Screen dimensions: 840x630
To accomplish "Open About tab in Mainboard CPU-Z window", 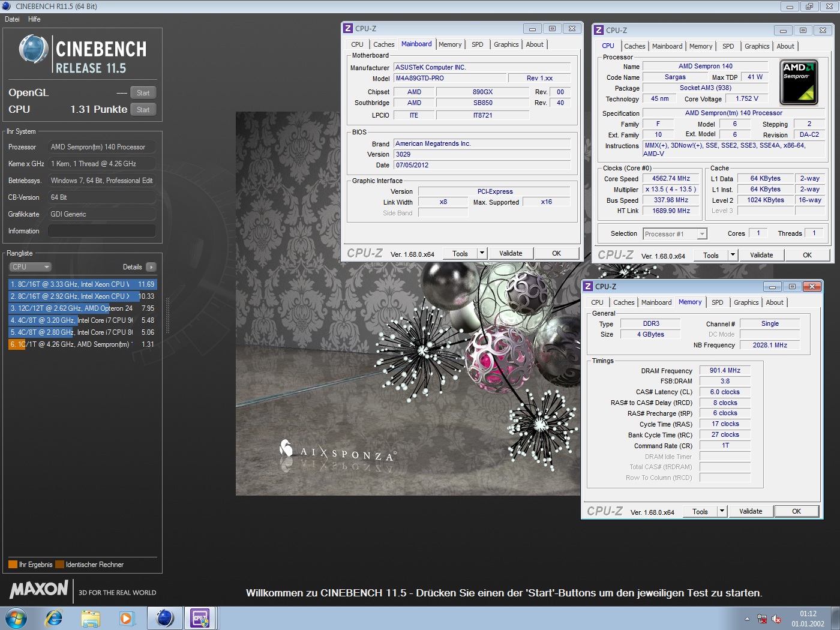I will click(535, 44).
